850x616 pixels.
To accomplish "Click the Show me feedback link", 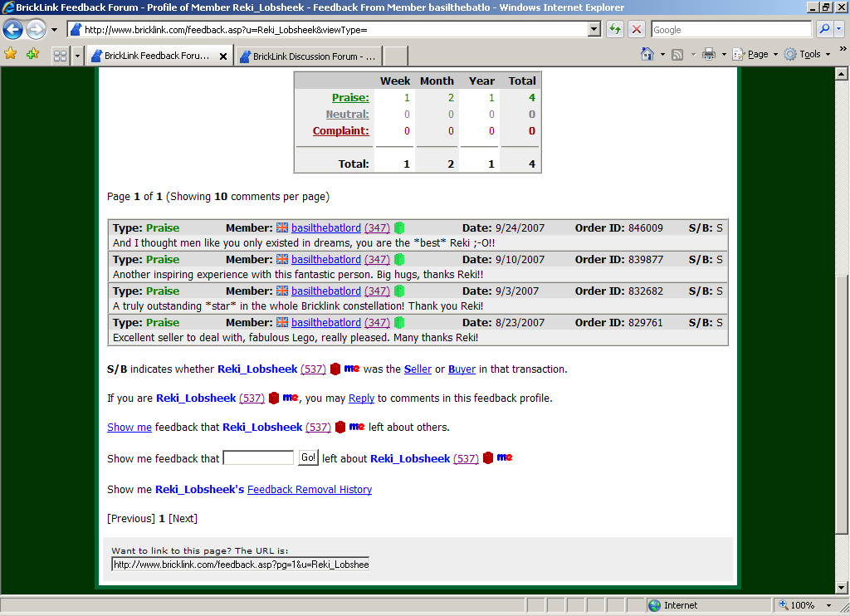I will pyautogui.click(x=129, y=428).
